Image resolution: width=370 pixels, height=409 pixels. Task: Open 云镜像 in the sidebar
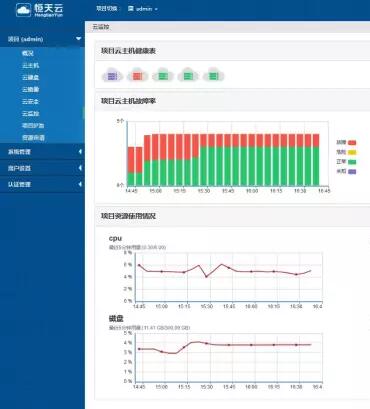point(30,89)
